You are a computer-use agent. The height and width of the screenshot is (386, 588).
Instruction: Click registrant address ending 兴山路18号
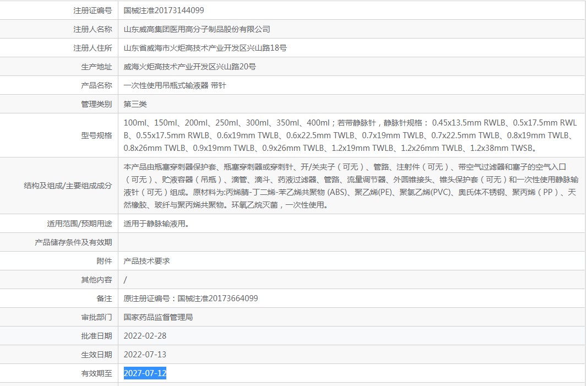(x=205, y=48)
